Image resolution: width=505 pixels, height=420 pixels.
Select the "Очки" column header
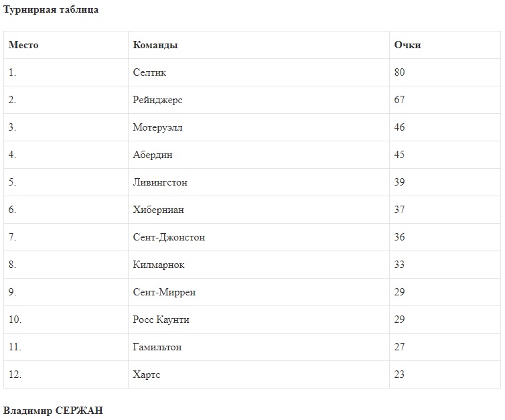click(407, 45)
